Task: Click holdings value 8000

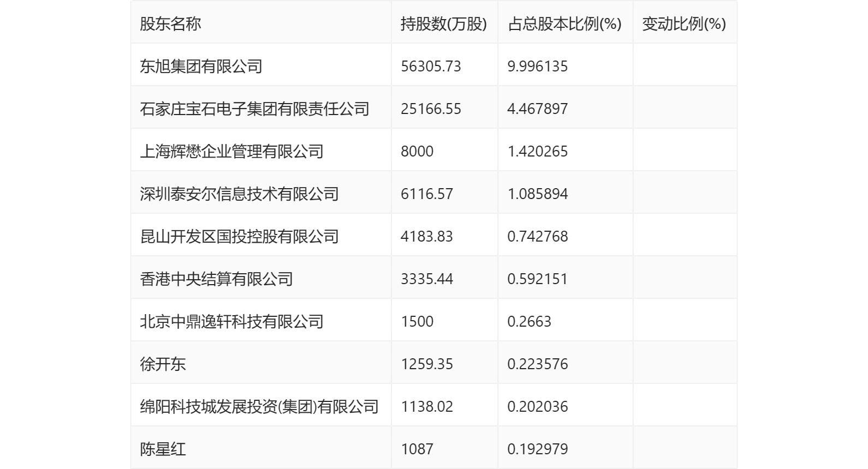Action: 417,152
